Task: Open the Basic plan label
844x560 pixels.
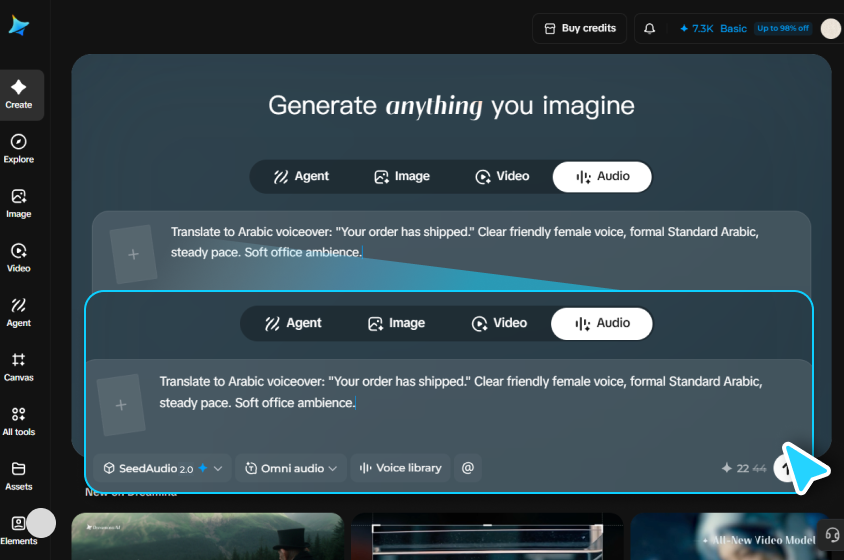Action: pyautogui.click(x=733, y=29)
